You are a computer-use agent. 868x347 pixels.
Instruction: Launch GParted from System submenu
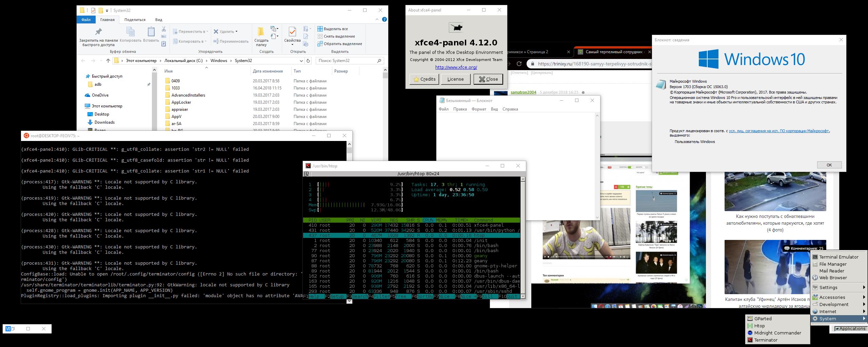coord(777,319)
